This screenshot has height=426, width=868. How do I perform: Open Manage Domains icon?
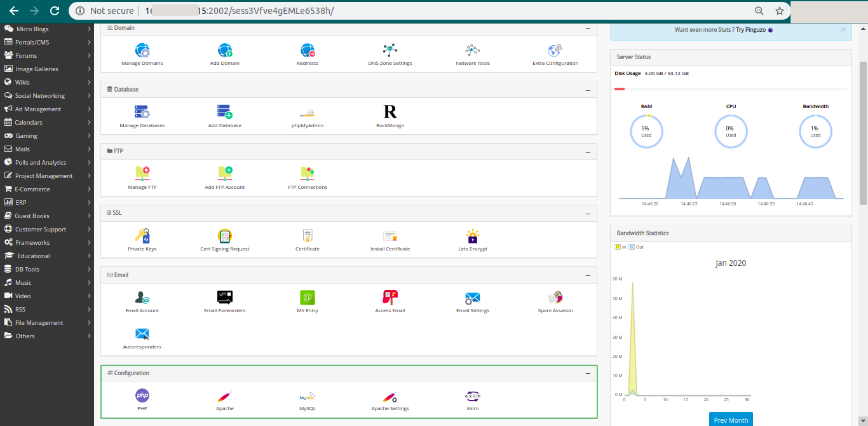point(142,51)
